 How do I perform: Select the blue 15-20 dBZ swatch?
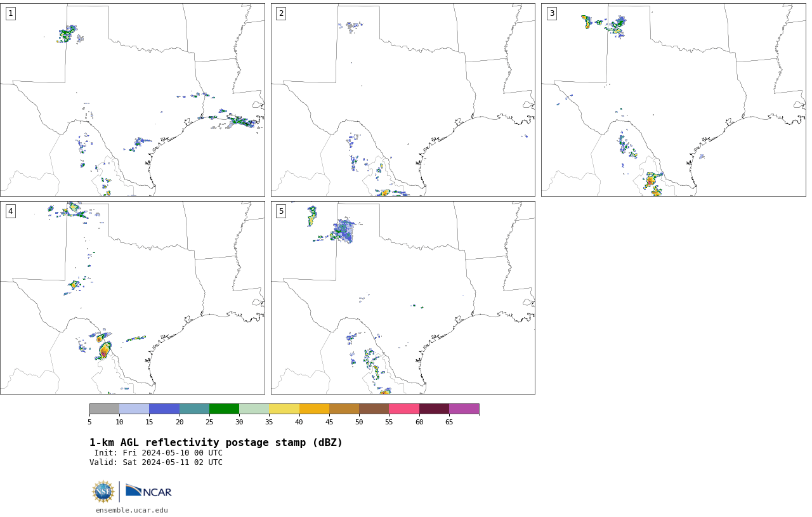[164, 409]
